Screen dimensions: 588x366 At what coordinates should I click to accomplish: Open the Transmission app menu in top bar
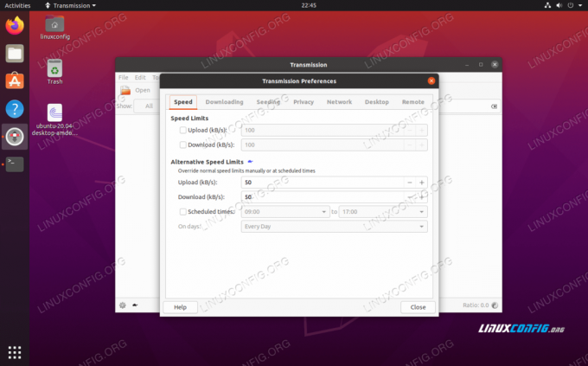[x=70, y=5]
